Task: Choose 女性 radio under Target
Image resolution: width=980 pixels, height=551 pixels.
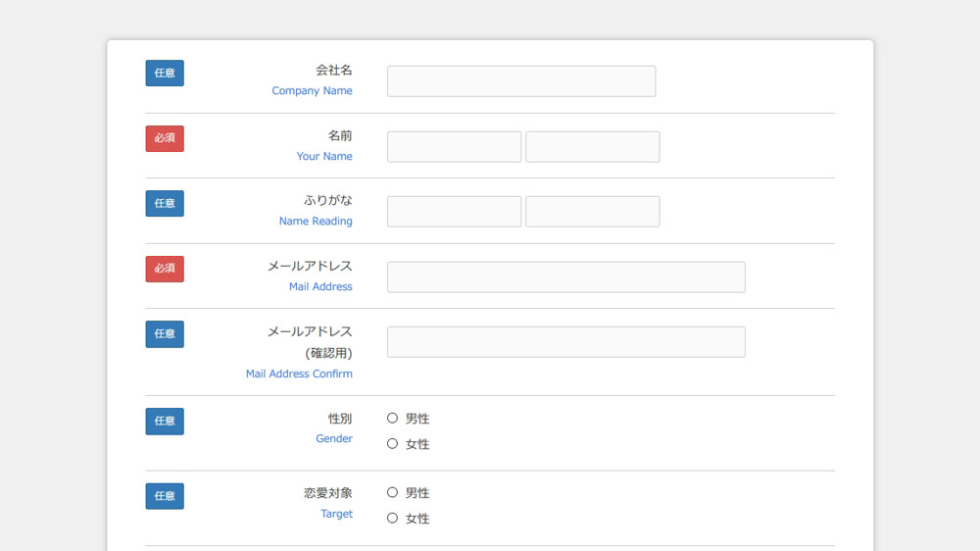Action: [392, 518]
